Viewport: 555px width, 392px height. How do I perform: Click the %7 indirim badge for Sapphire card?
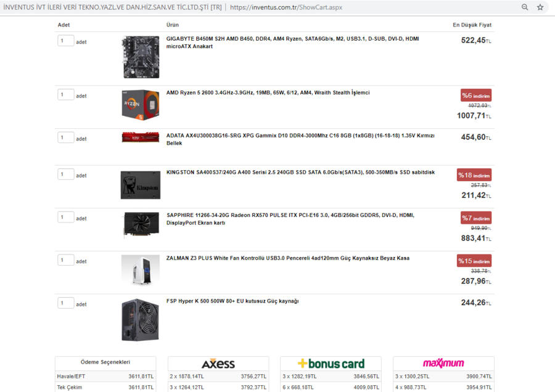(475, 218)
